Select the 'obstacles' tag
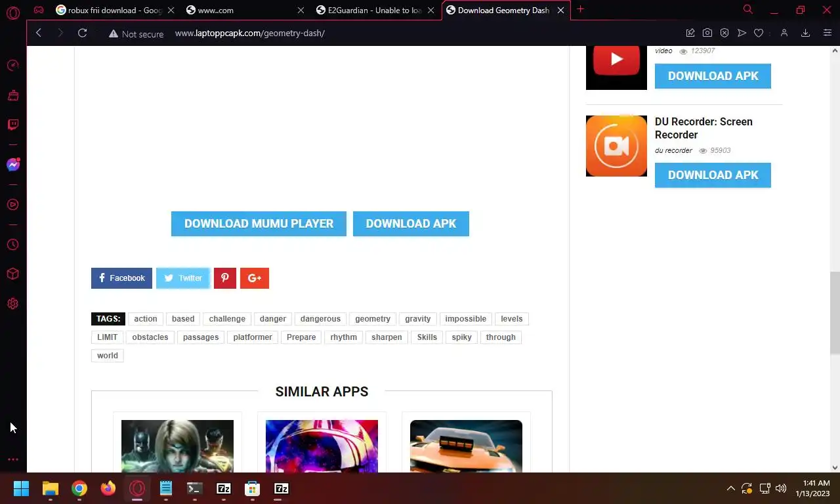 [150, 337]
